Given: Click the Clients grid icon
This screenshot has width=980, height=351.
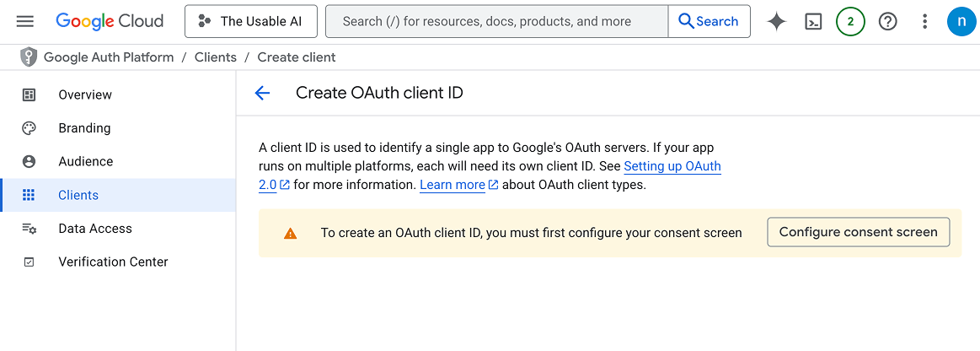Looking at the screenshot, I should 29,195.
